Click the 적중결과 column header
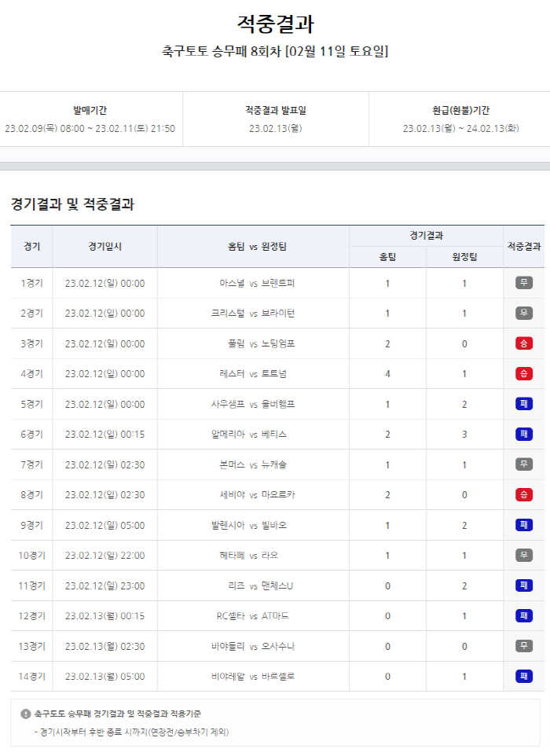Viewport: 550px width, 756px height. point(524,247)
